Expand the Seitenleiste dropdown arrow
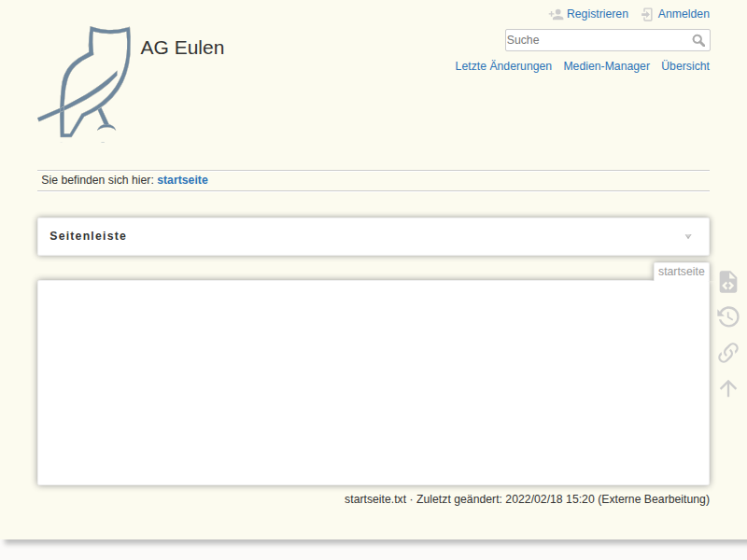 (688, 236)
